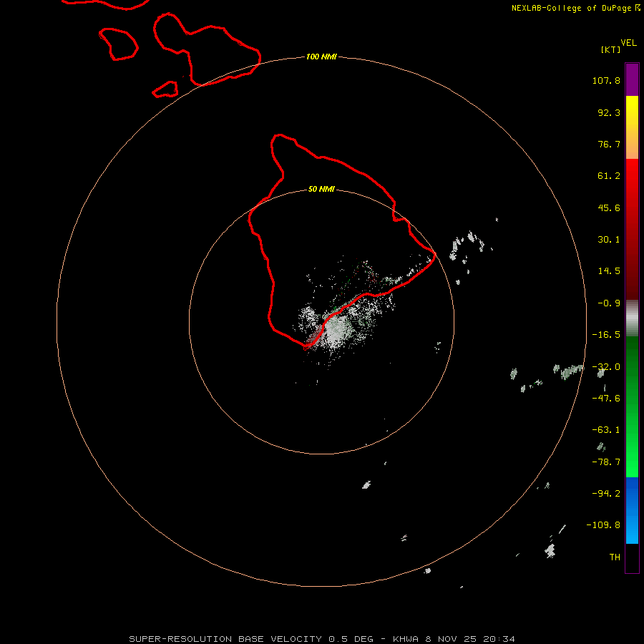Select the 76.7 velocity scale label
This screenshot has height=644, width=644.
coord(609,144)
